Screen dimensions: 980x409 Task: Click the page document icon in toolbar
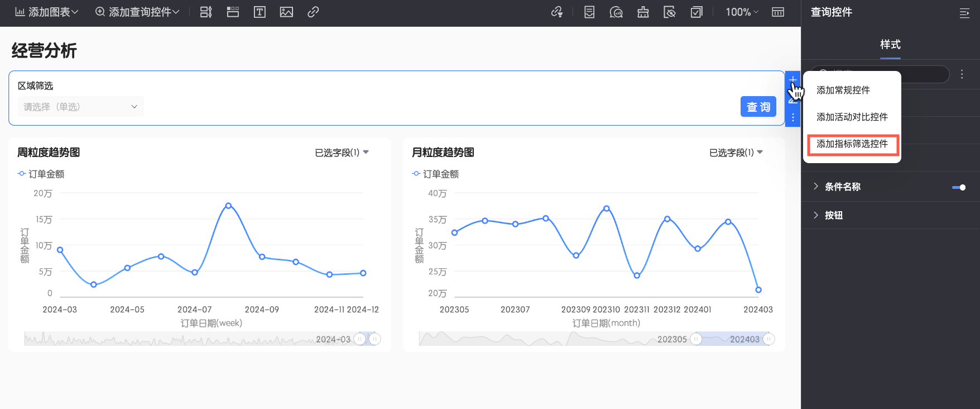click(x=589, y=12)
